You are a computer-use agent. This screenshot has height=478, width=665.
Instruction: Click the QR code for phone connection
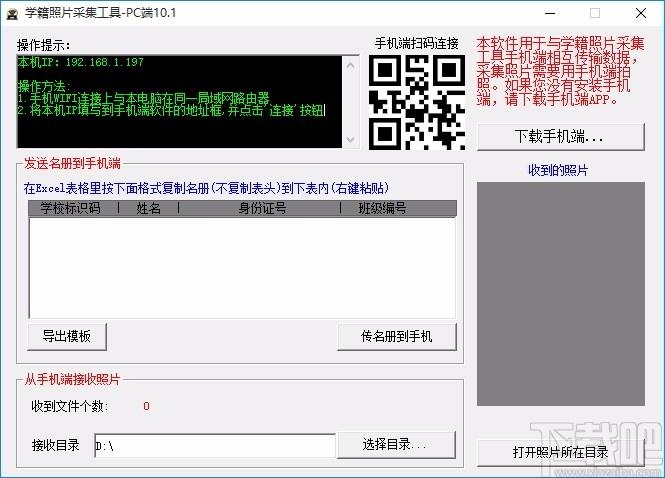click(x=417, y=102)
